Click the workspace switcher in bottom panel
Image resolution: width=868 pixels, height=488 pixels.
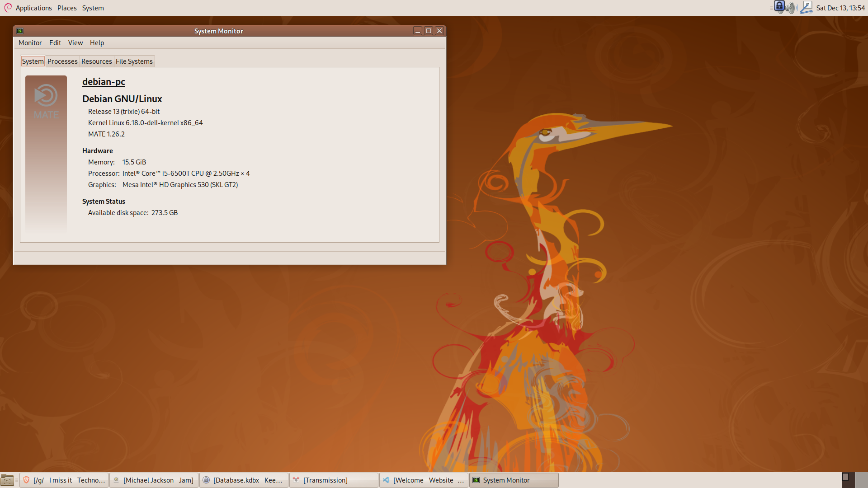coord(848,480)
